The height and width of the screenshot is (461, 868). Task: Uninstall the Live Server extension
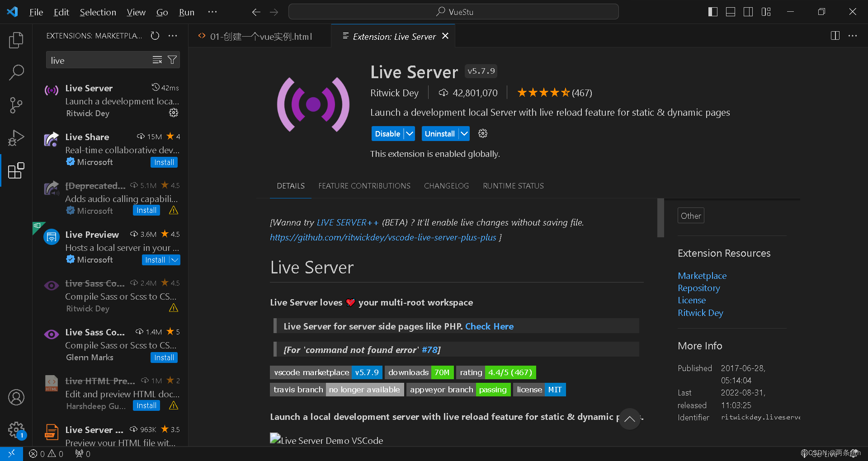440,134
